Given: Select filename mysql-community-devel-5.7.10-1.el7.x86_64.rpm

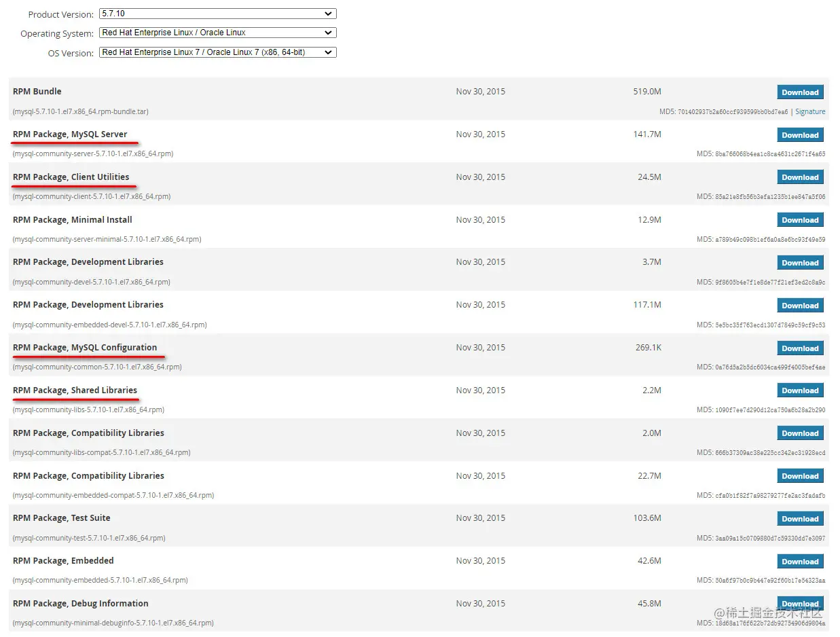Looking at the screenshot, I should pyautogui.click(x=92, y=282).
